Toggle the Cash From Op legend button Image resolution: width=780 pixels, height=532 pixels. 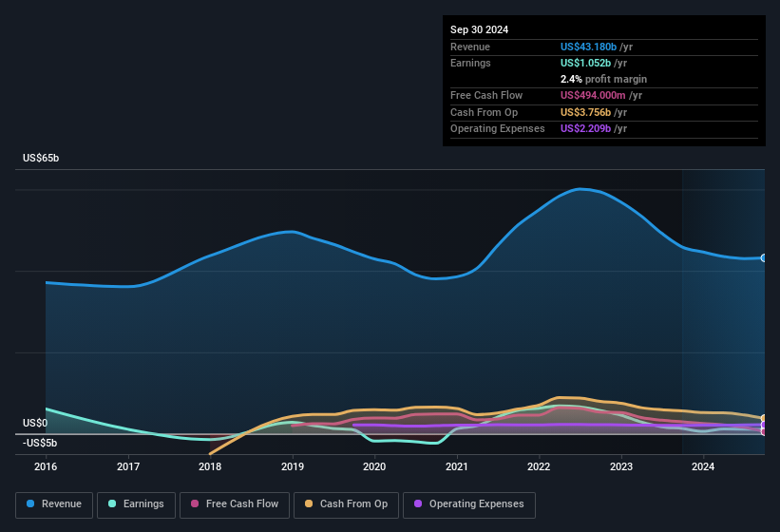(346, 504)
